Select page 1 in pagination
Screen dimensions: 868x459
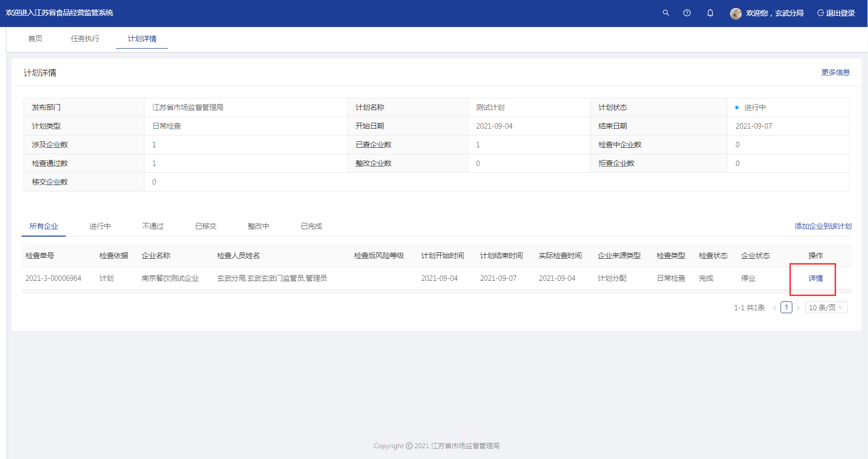tap(786, 307)
